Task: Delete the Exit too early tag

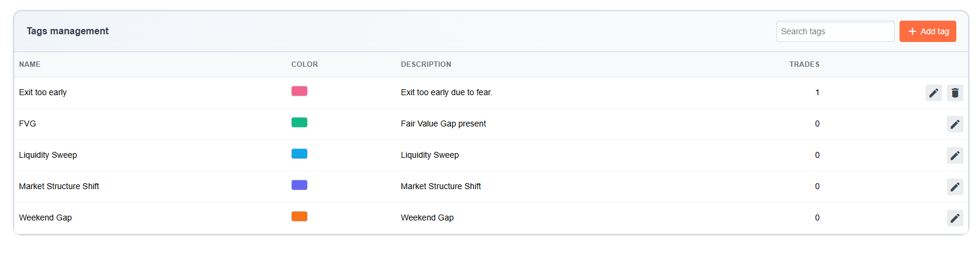Action: tap(955, 93)
